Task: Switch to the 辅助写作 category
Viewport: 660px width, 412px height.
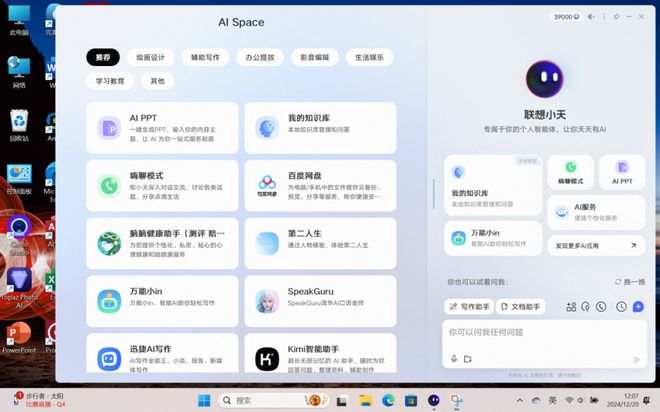Action: pos(205,57)
